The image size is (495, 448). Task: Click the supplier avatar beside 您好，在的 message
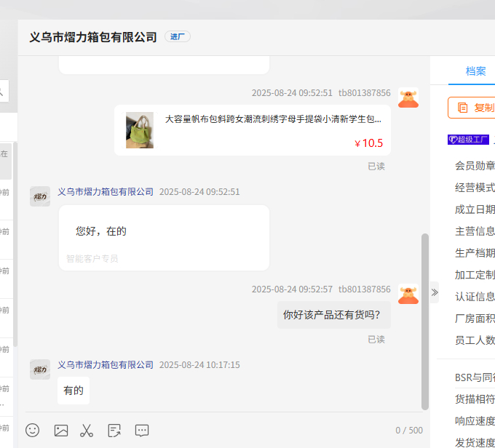click(x=40, y=196)
